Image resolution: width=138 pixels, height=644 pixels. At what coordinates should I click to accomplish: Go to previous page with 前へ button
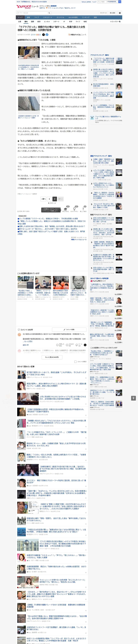43,199
